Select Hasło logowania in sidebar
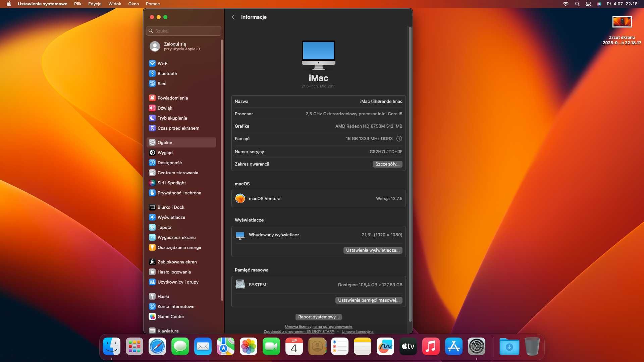 181,272
